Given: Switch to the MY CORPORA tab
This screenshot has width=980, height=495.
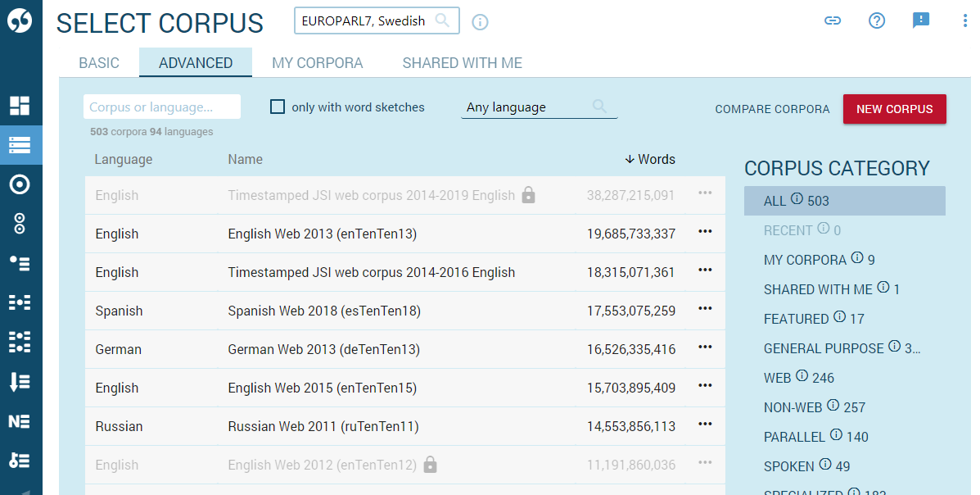Looking at the screenshot, I should tap(317, 62).
